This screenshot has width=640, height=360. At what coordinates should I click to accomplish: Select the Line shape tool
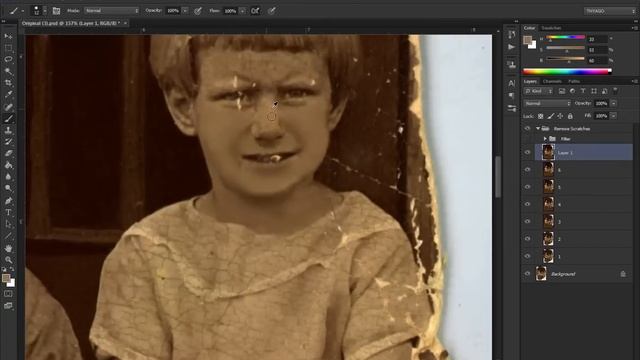[x=8, y=236]
